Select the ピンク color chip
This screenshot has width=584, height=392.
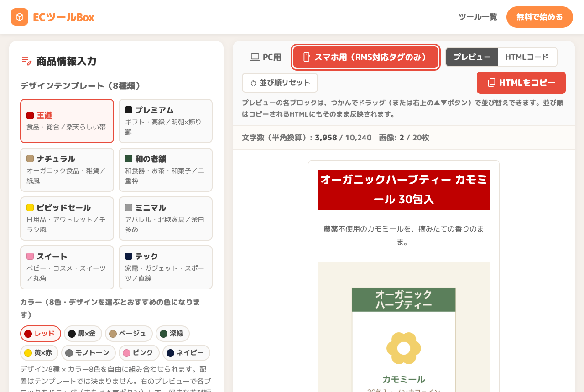pos(139,353)
